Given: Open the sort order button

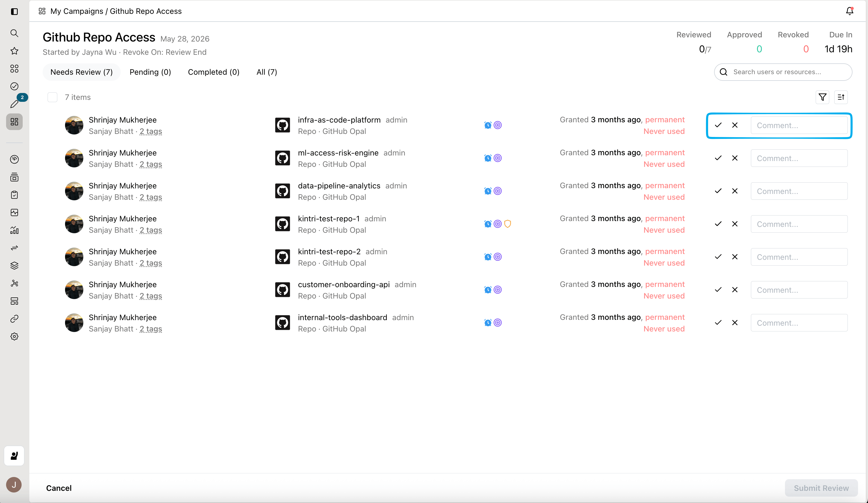Looking at the screenshot, I should 841,97.
